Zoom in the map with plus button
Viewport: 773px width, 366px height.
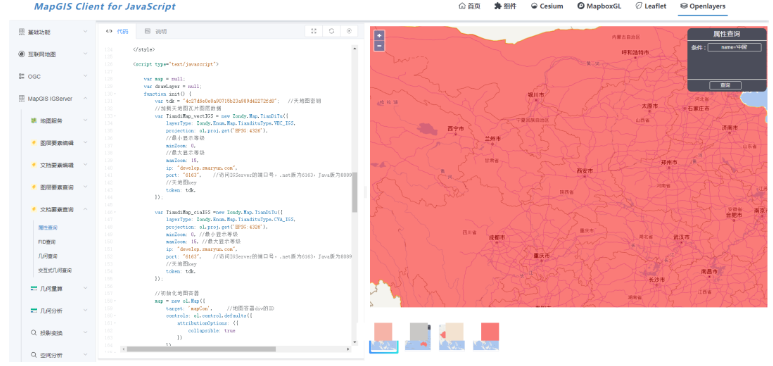pos(379,36)
